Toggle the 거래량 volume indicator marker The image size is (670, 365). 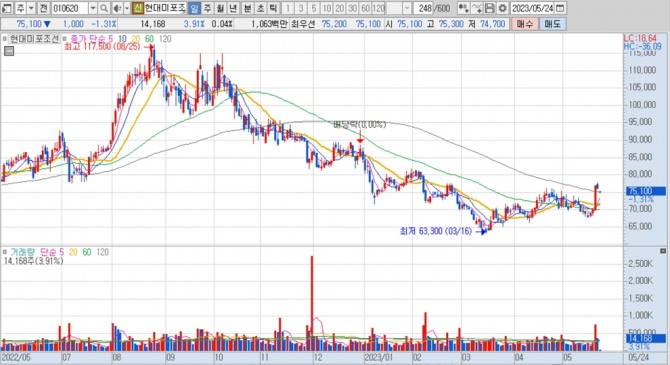[4, 252]
